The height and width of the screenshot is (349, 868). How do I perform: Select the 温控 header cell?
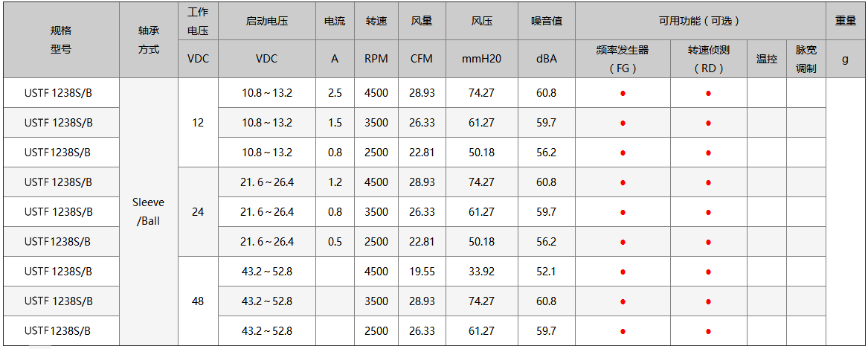767,59
